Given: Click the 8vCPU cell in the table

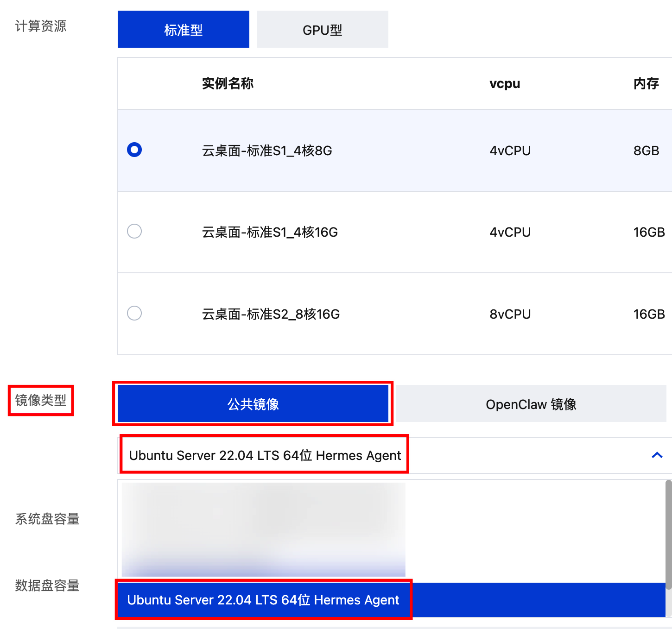Looking at the screenshot, I should (x=510, y=314).
